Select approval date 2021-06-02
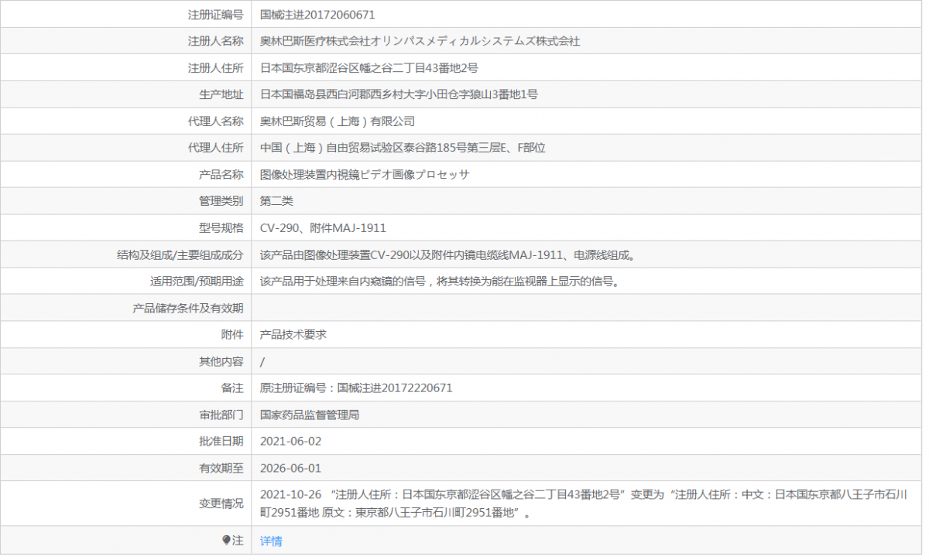Viewport: 929px width, 560px height. click(x=290, y=442)
